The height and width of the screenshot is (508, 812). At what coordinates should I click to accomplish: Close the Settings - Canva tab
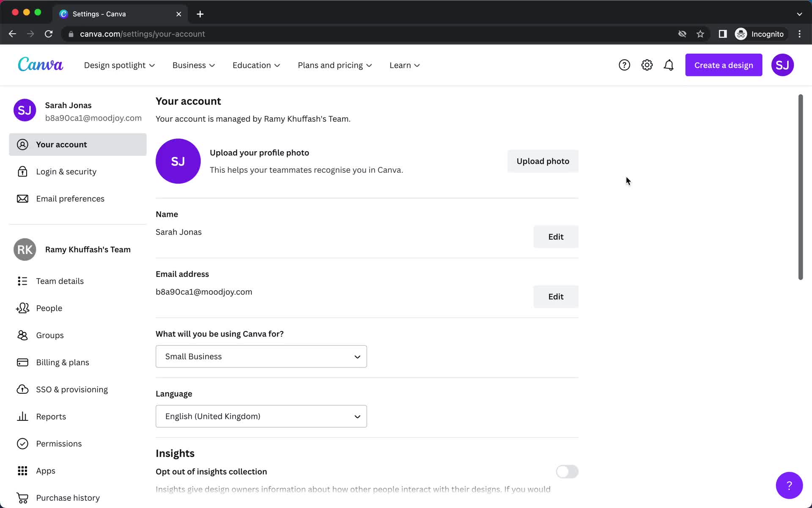click(178, 14)
